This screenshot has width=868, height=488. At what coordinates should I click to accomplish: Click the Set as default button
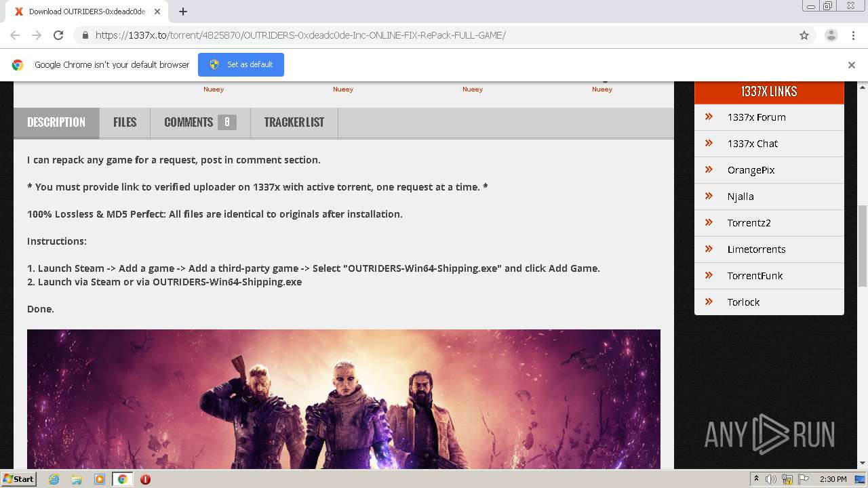[241, 64]
